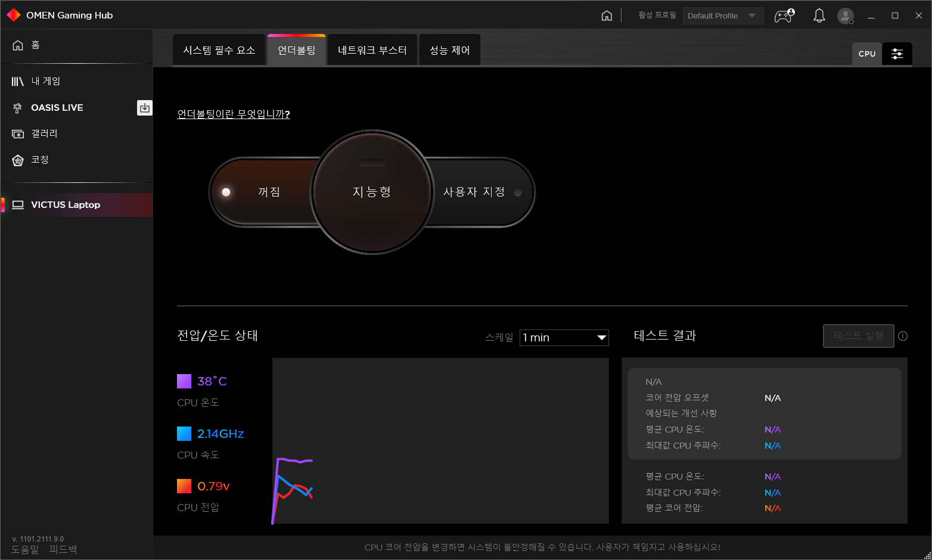Screen dimensions: 932x560
Task: Select the CPU view tab
Action: point(867,54)
